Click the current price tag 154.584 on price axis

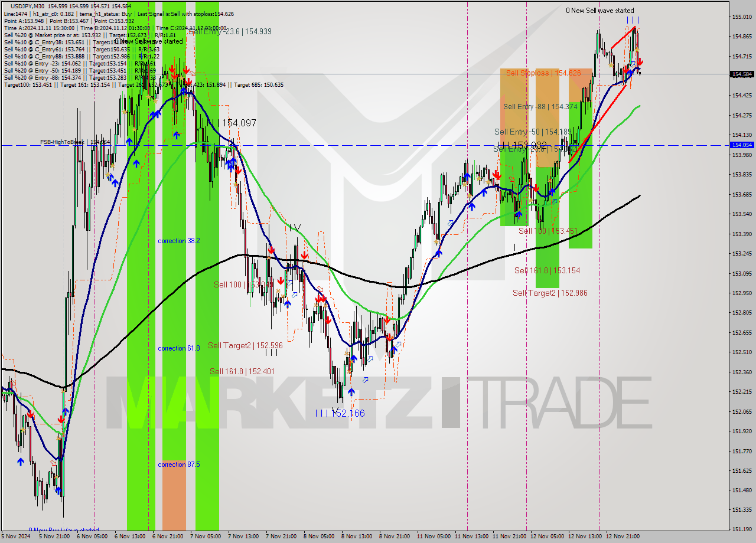742,74
